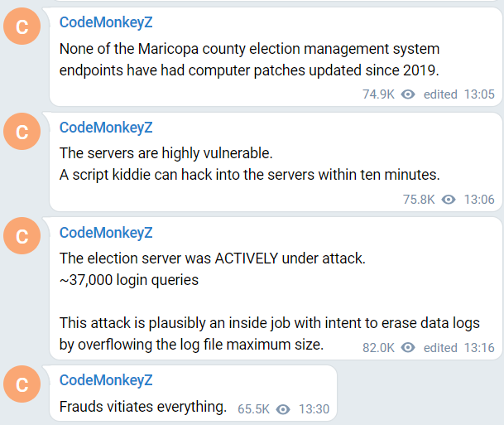Click the 13:30 message timestamp

(x=314, y=409)
